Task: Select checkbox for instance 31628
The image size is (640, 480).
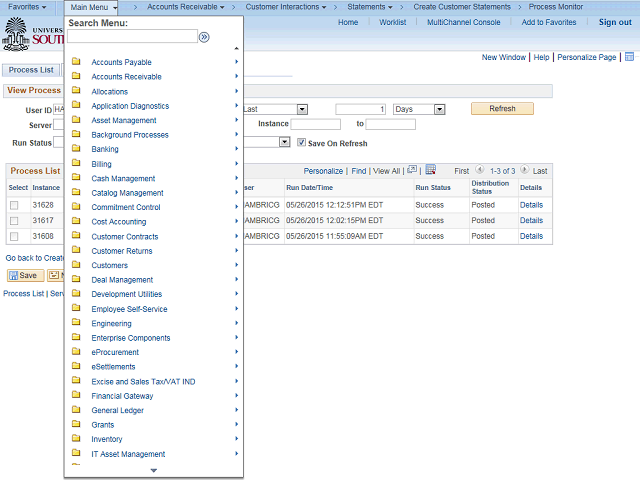Action: (x=14, y=205)
